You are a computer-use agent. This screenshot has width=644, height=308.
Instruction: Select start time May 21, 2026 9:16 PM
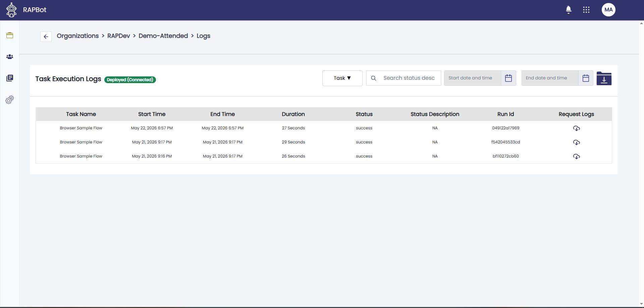coord(152,156)
